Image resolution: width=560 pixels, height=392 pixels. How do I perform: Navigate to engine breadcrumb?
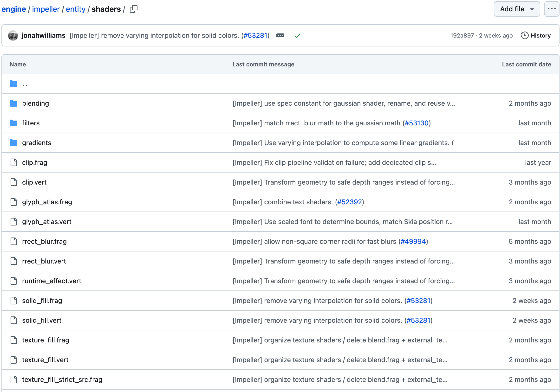click(14, 9)
